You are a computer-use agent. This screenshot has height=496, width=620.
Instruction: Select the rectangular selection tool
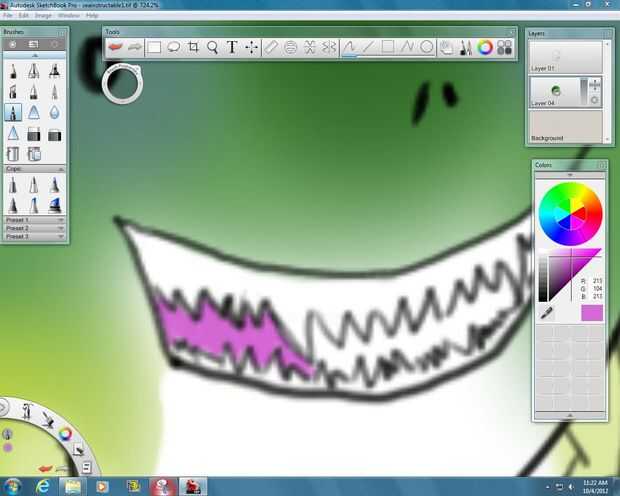154,47
